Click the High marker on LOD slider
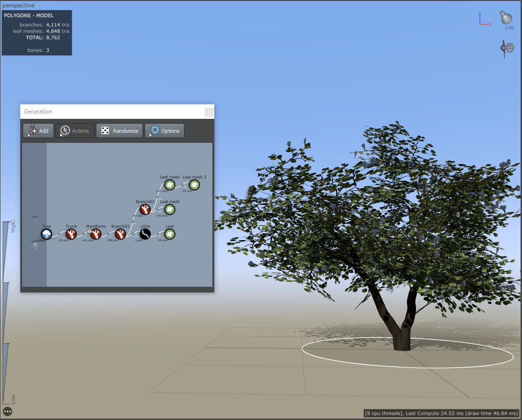The height and width of the screenshot is (420, 522). [x=13, y=222]
